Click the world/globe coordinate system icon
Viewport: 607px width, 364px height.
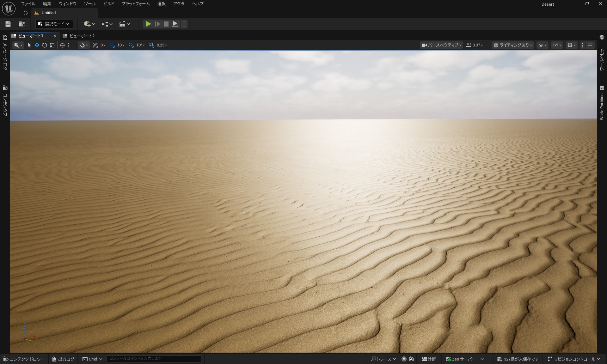(x=62, y=45)
